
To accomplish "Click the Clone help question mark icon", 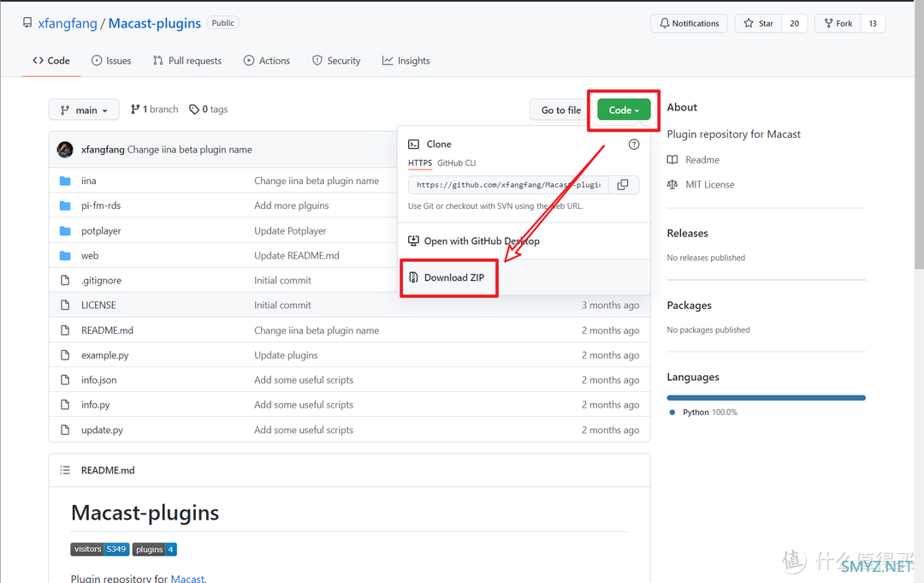I will [634, 145].
